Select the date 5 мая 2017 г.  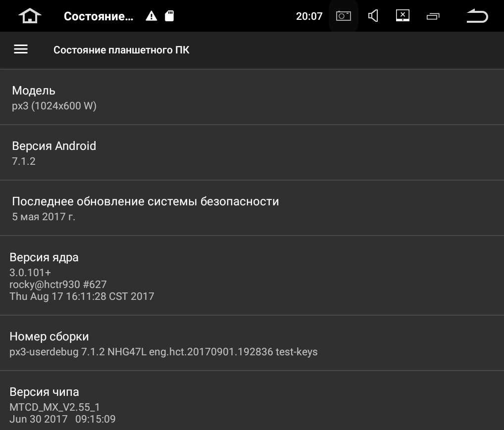[x=44, y=217]
